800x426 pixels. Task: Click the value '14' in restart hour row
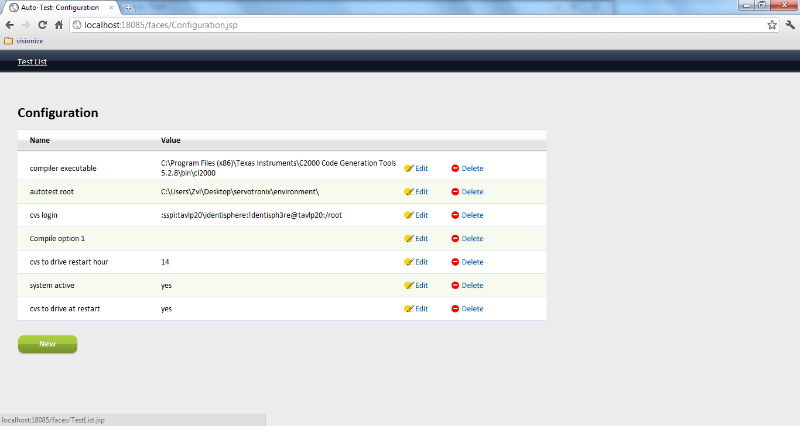(x=165, y=262)
